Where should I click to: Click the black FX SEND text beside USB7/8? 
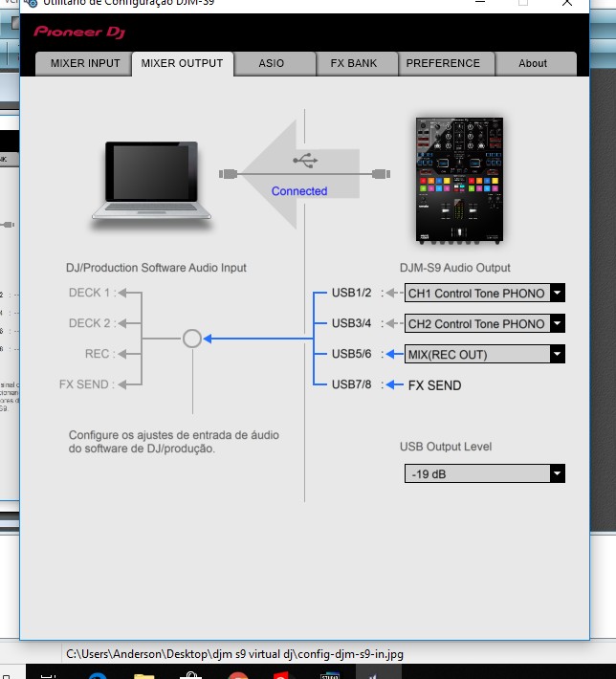pyautogui.click(x=434, y=385)
